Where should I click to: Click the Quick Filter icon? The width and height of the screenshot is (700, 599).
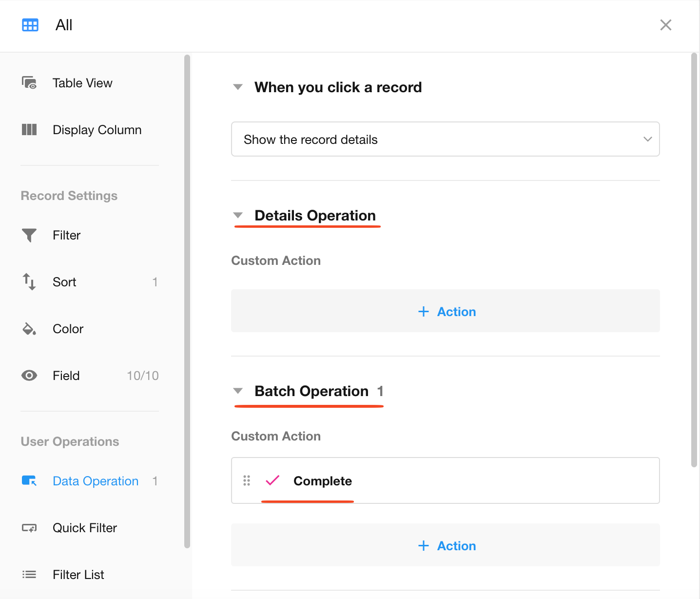29,528
